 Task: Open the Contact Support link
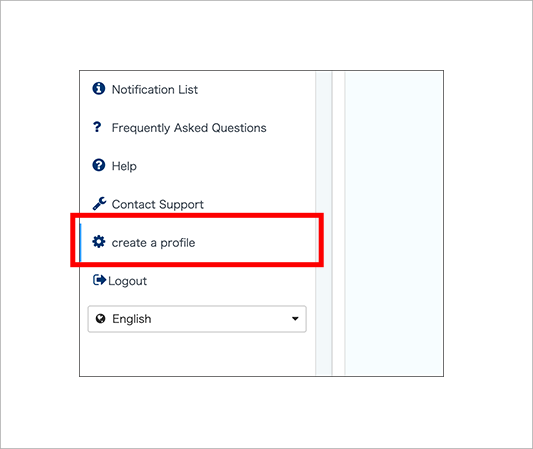pyautogui.click(x=158, y=205)
